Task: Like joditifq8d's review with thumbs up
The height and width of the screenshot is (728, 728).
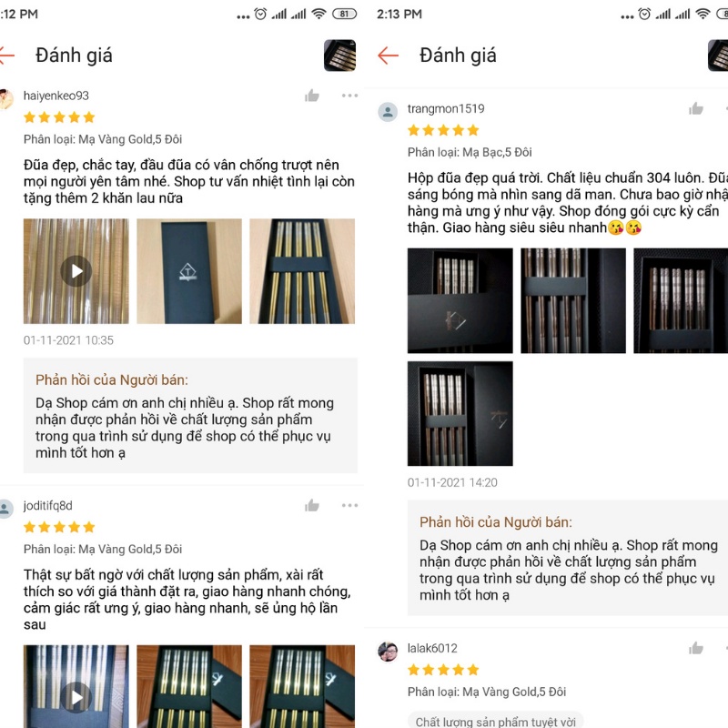Action: coord(312,505)
